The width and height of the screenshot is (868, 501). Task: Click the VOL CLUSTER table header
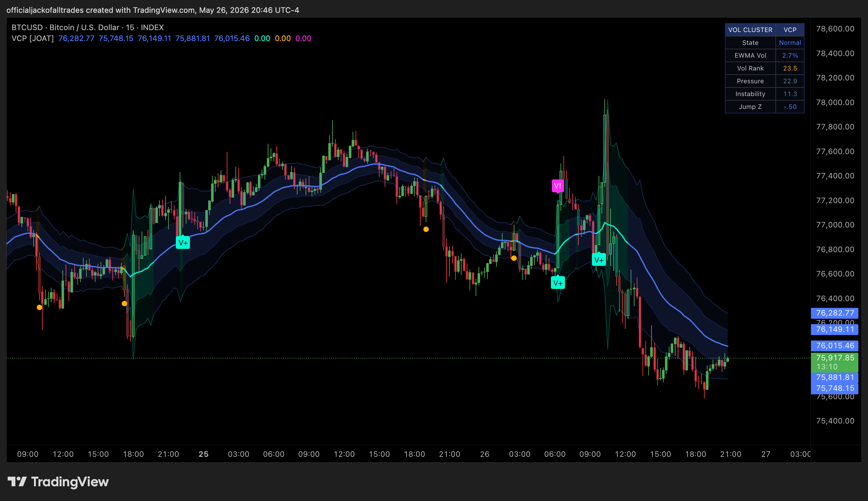click(x=750, y=29)
